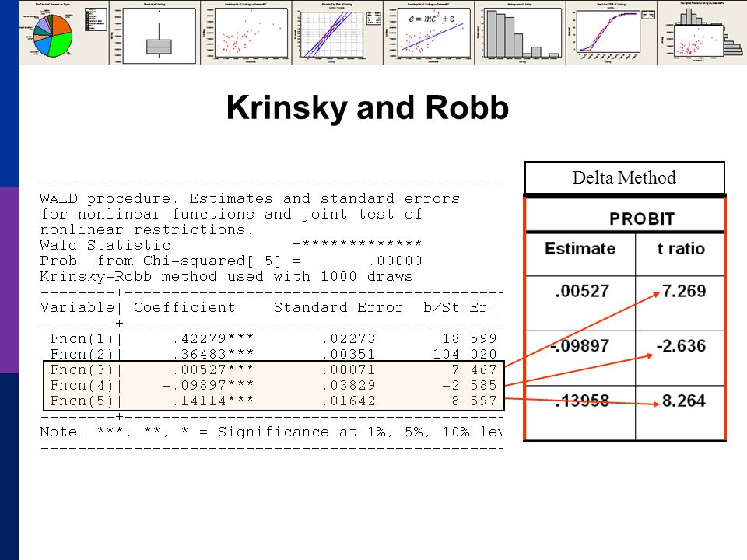Click the Wald Statistic line
747x560 pixels.
[x=231, y=245]
